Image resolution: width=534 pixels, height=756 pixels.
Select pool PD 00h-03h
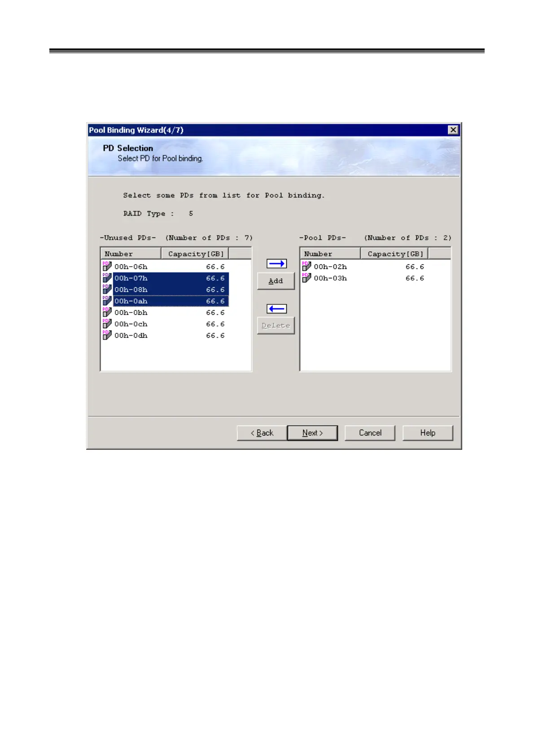point(365,278)
